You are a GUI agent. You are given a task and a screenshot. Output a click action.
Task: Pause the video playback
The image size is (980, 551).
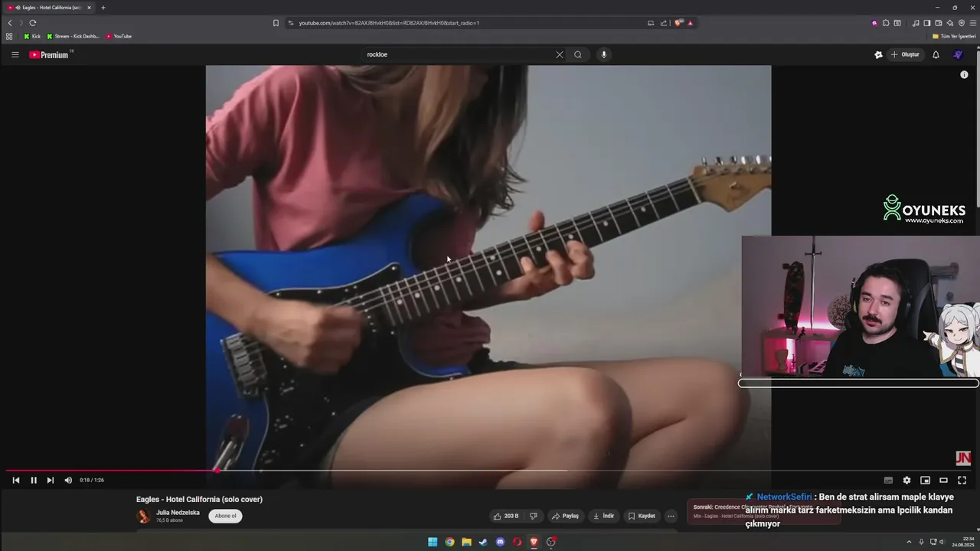tap(34, 480)
